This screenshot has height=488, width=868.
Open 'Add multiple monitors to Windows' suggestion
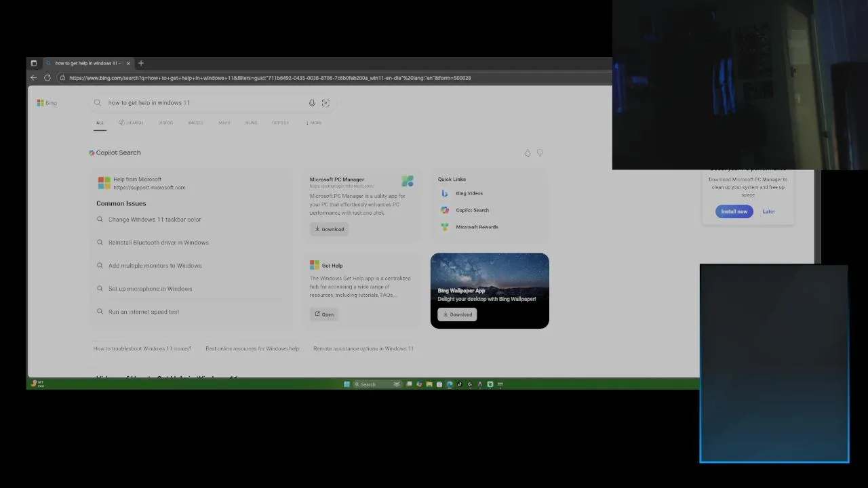[155, 266]
